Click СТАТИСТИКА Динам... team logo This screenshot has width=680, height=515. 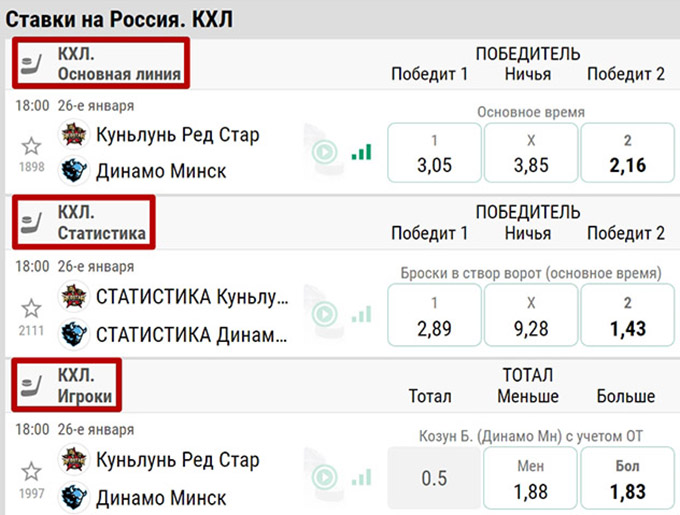(x=74, y=334)
